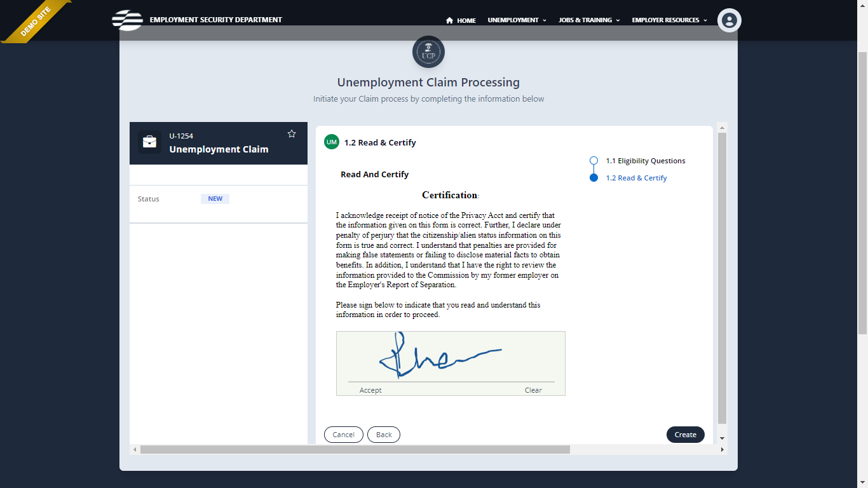The height and width of the screenshot is (488, 868).
Task: Click the browser page scrollbar thumb
Action: point(862,194)
